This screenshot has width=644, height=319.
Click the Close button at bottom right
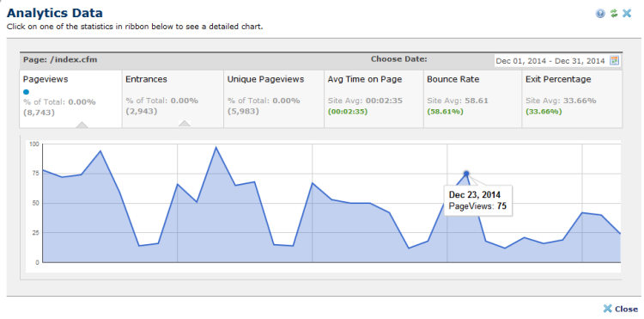[x=621, y=309]
